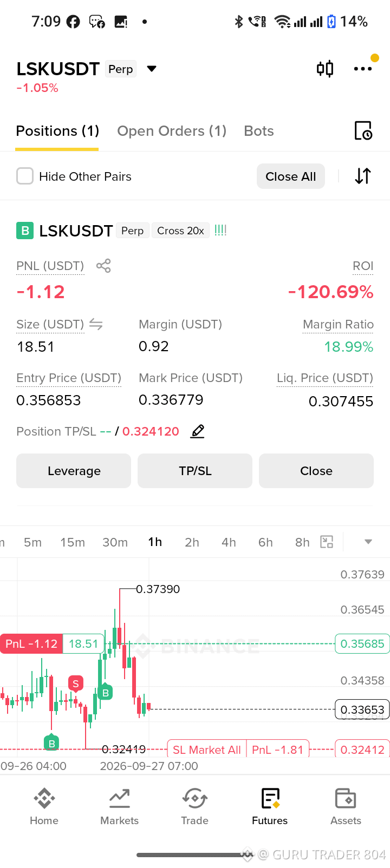The image size is (390, 868).
Task: Switch to Open Orders (1) tab
Action: [x=172, y=131]
